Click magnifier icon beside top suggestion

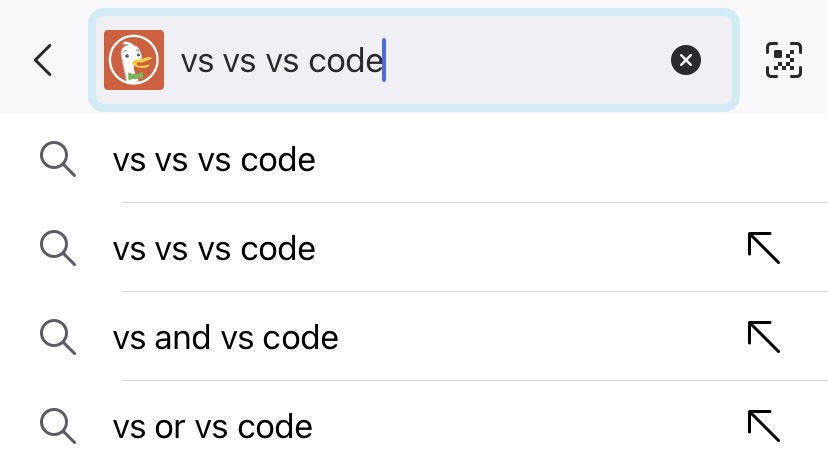click(58, 159)
